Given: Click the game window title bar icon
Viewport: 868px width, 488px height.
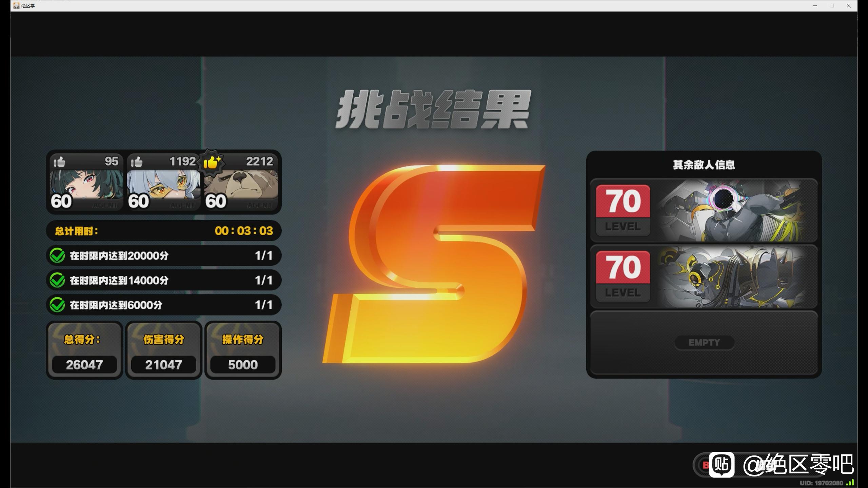Looking at the screenshot, I should click(16, 5).
